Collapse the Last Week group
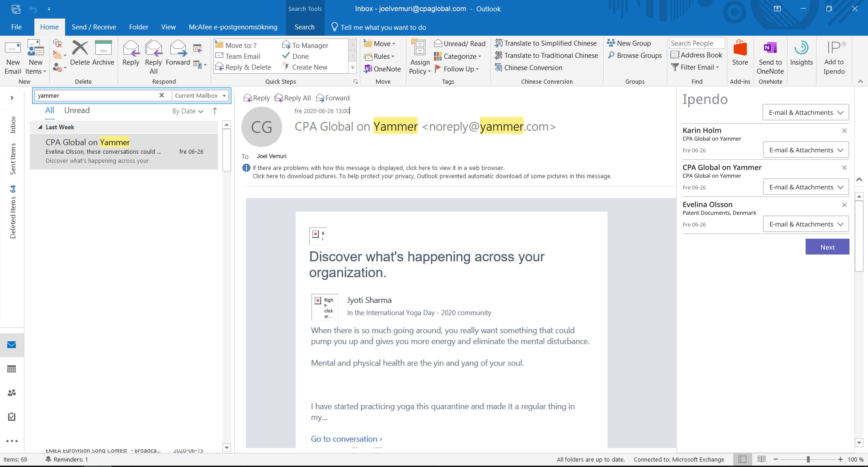 (40, 127)
